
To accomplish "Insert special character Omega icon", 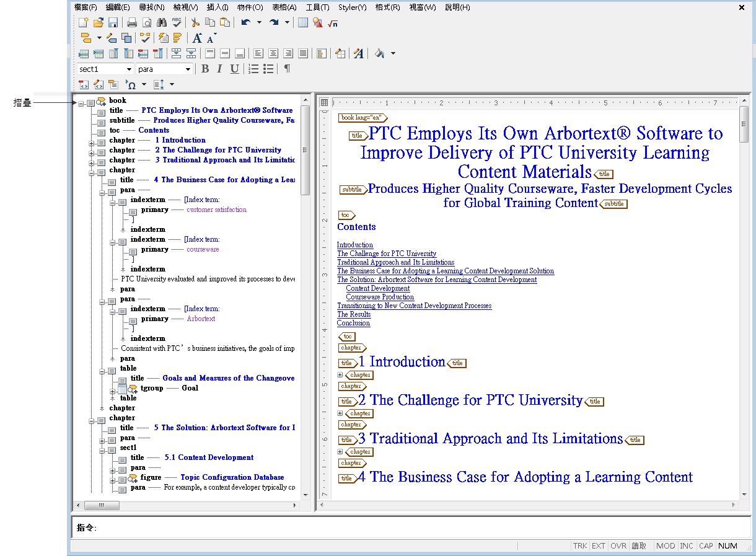I will pos(132,84).
